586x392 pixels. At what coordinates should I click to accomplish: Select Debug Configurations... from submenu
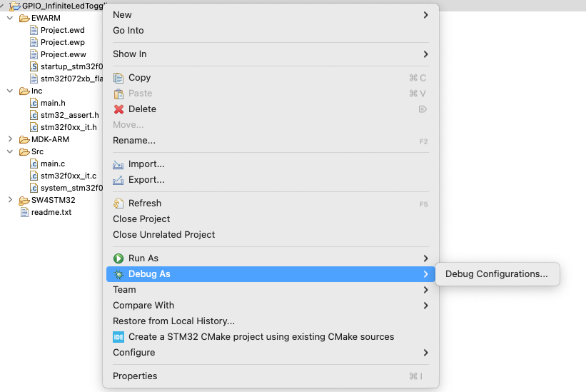497,274
